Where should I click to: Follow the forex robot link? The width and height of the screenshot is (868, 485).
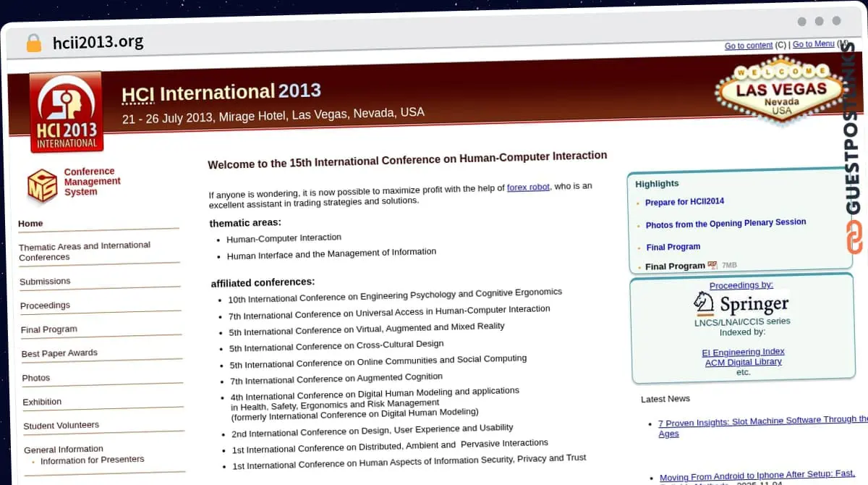click(528, 187)
